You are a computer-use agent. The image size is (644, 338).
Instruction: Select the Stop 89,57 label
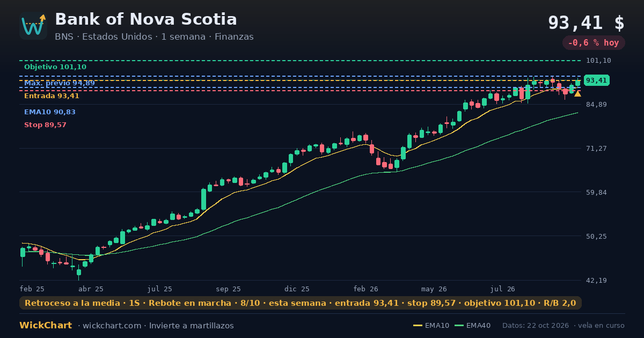click(x=45, y=125)
